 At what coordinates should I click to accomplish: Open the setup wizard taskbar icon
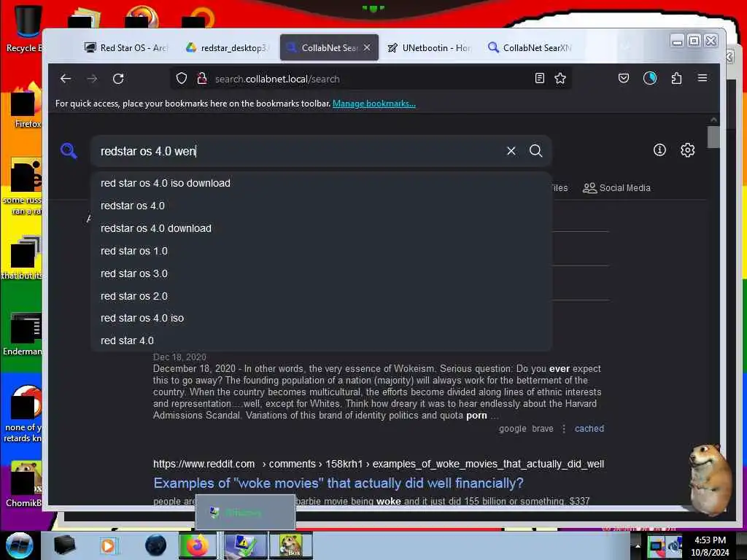(x=244, y=545)
